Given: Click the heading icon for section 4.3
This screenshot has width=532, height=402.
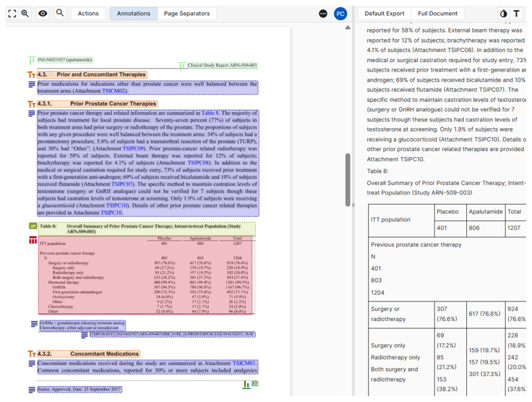Looking at the screenshot, I should 32,74.
